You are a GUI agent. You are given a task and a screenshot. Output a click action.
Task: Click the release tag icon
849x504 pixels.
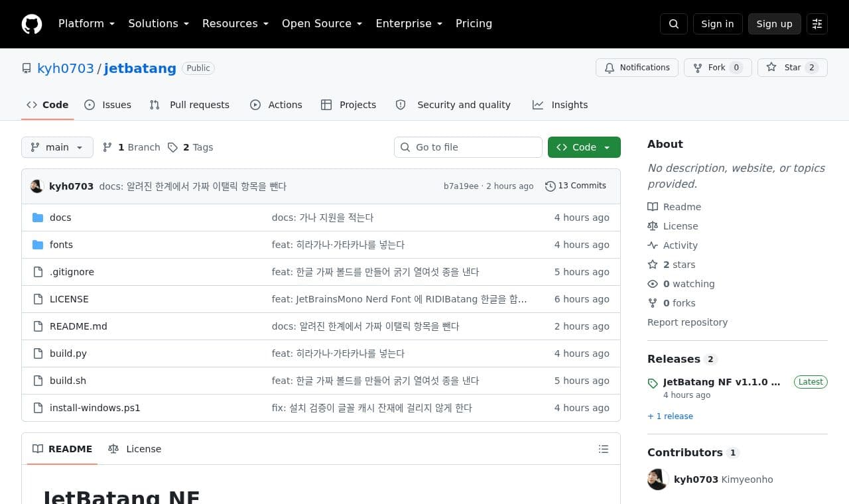653,383
